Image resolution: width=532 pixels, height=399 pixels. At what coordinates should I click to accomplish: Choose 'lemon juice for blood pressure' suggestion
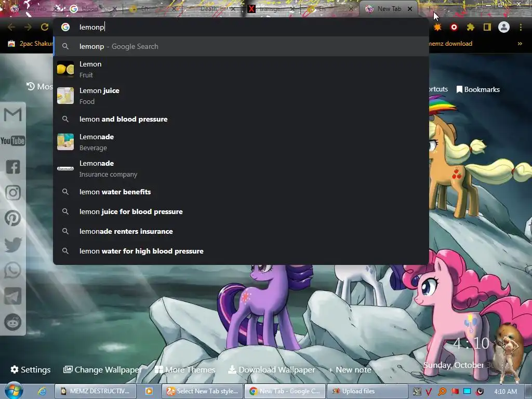241,211
